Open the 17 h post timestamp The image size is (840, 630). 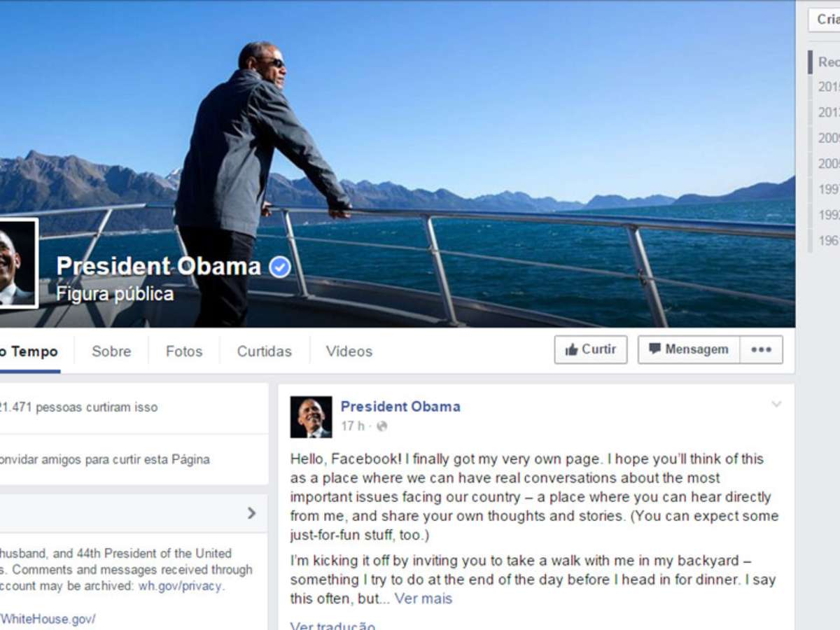click(x=353, y=426)
